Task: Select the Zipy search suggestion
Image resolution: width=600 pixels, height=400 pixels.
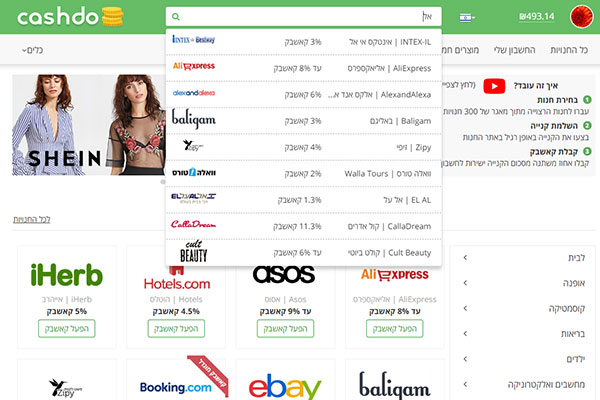Action: pos(303,147)
